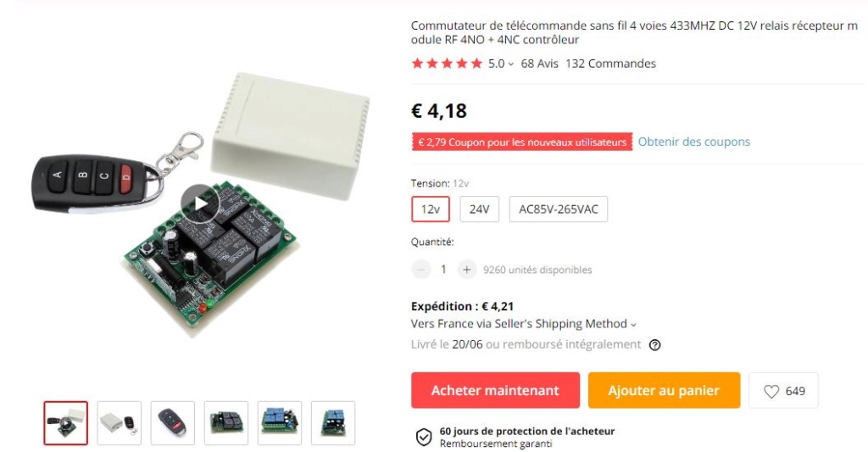This screenshot has height=452, width=868.
Task: Open the Obtenir des coupons link
Action: coord(694,142)
